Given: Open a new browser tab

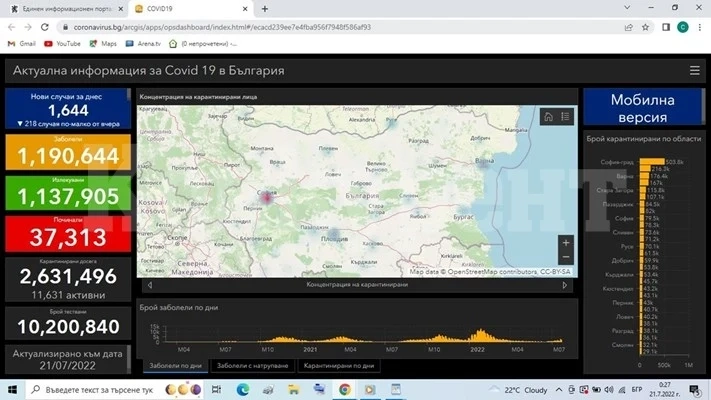Looking at the screenshot, I should click(x=264, y=9).
